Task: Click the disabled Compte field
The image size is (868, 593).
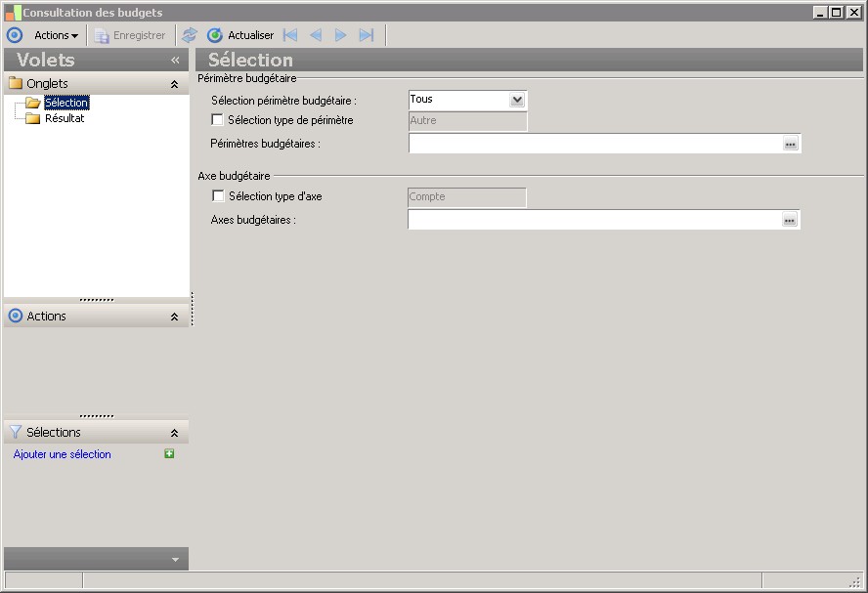Action: [467, 197]
